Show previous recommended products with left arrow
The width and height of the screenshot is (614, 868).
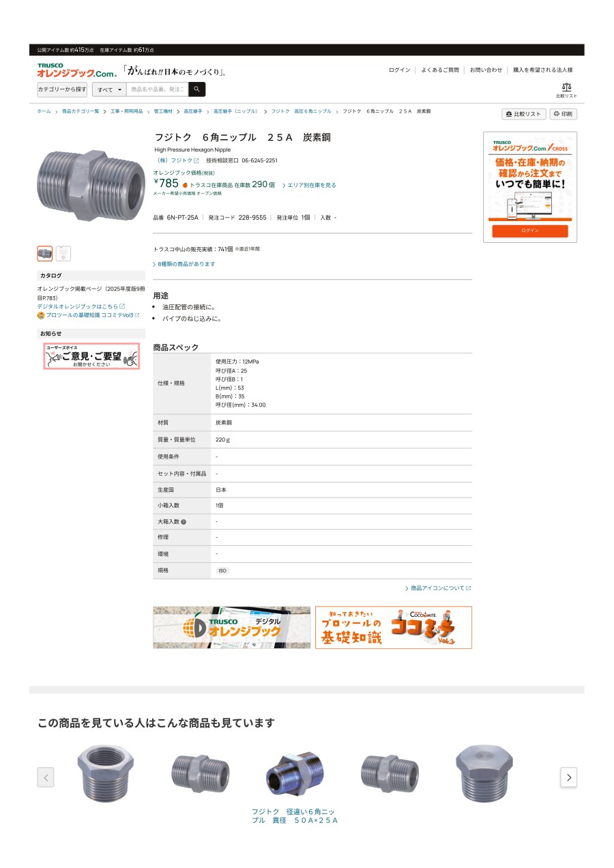46,777
